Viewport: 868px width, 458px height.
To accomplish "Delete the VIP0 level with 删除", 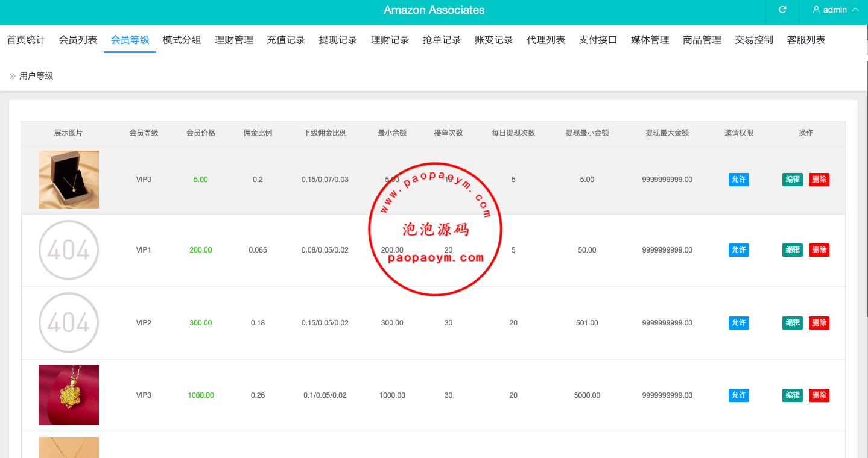I will 819,180.
